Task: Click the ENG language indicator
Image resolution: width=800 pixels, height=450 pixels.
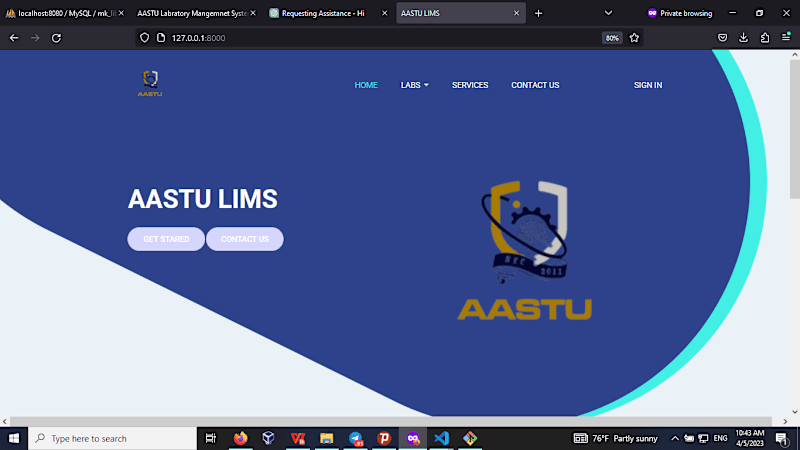Action: (x=720, y=438)
